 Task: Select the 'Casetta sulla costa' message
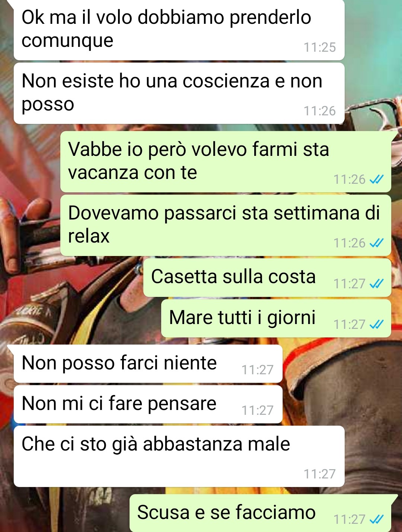pyautogui.click(x=267, y=278)
